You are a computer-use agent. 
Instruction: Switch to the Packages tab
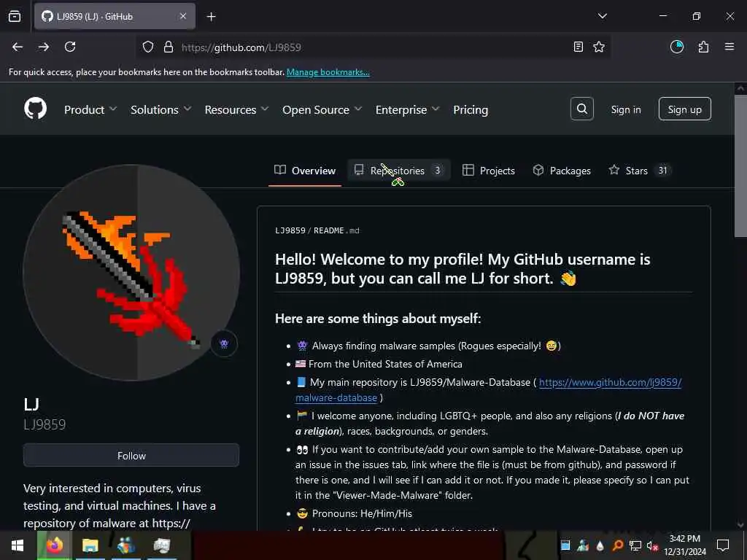[x=562, y=171]
